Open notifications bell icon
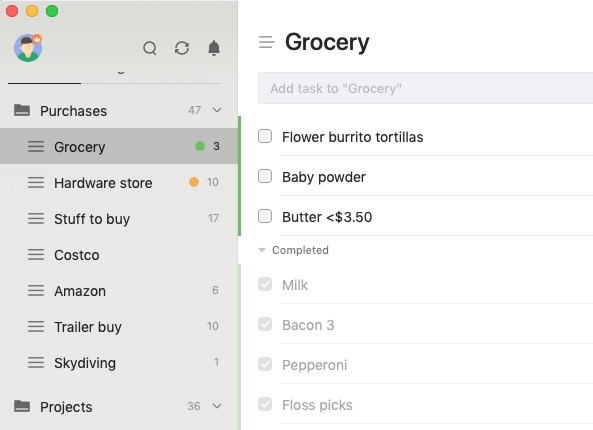The height and width of the screenshot is (430, 593). coord(214,48)
